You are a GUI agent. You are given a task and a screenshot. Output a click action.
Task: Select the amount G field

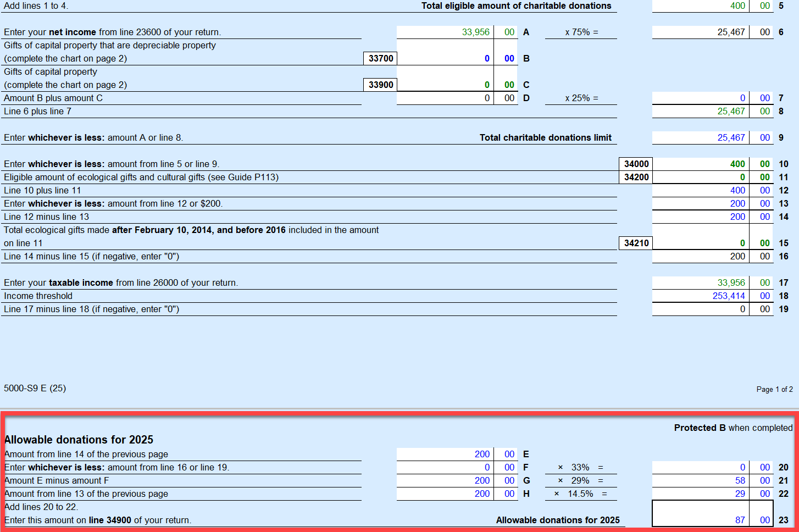pos(445,480)
